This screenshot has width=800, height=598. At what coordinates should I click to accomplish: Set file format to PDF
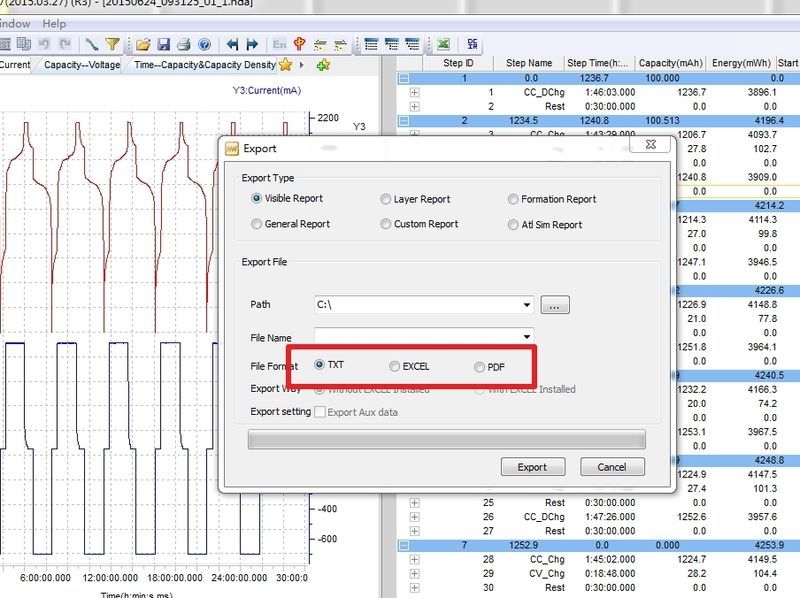click(x=480, y=367)
